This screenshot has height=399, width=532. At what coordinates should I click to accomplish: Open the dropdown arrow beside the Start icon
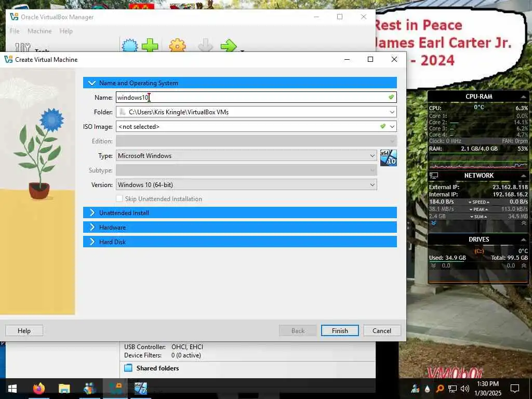coord(242,51)
